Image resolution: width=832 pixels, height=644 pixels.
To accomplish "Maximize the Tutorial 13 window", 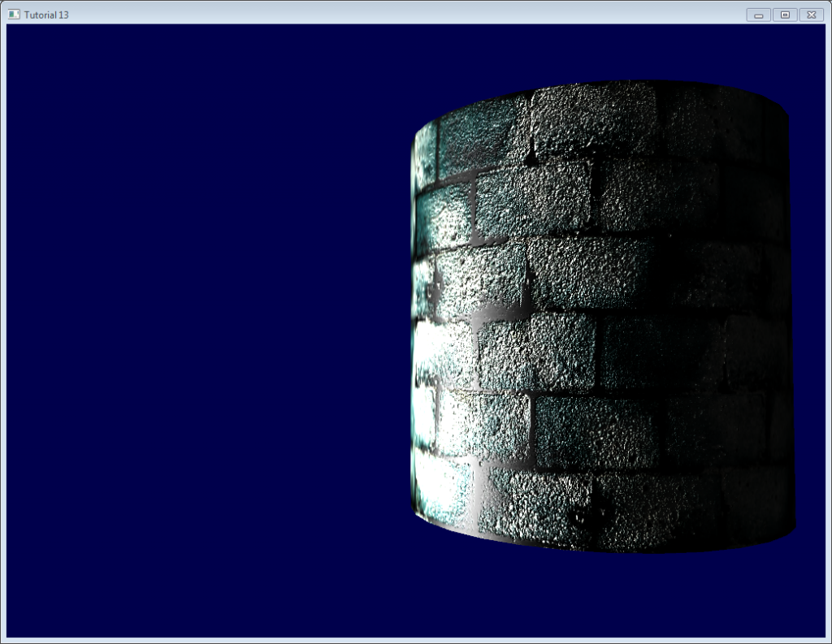I will click(x=785, y=15).
